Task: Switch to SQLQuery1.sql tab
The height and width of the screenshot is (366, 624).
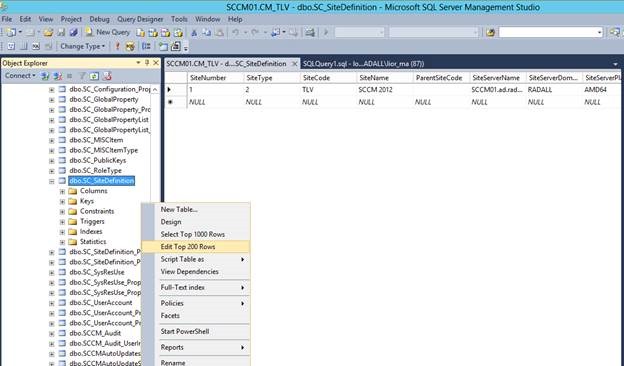Action: point(363,64)
